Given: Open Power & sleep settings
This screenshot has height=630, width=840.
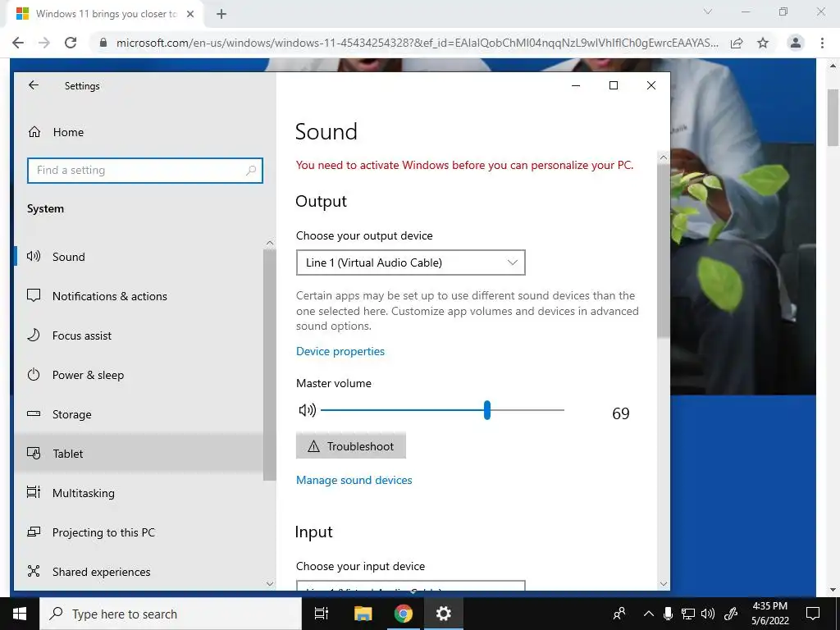Looking at the screenshot, I should 139,375.
